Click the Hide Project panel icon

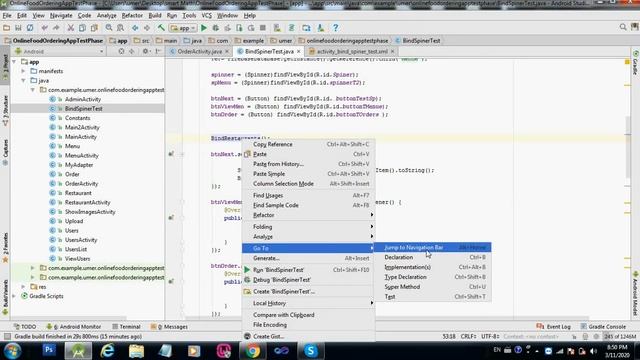point(158,51)
